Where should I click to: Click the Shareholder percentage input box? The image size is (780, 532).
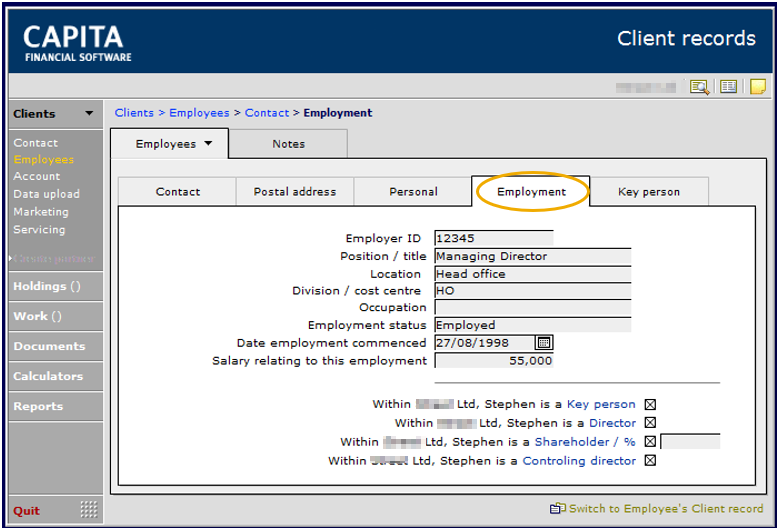point(690,441)
